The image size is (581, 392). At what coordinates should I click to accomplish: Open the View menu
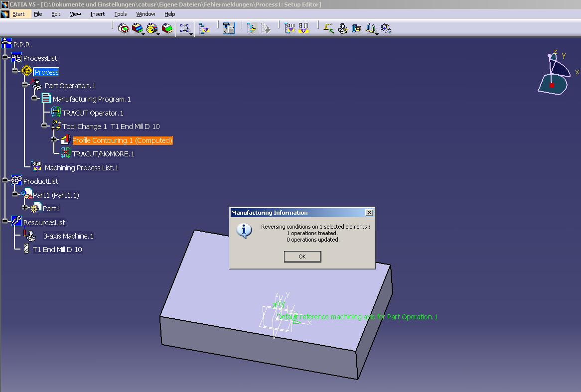75,14
